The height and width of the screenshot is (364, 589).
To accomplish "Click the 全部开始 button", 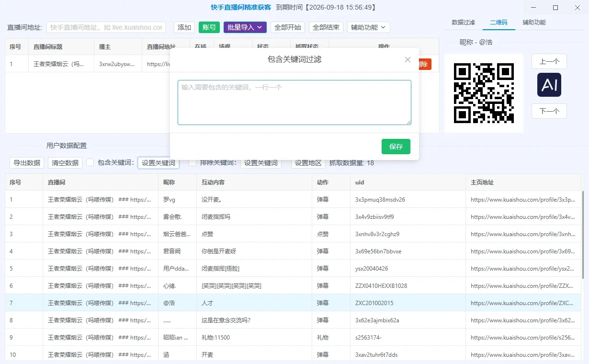I will [288, 27].
